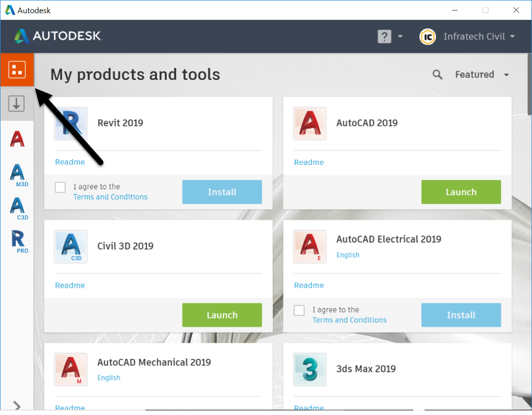Click the search magnifier icon

coord(437,75)
